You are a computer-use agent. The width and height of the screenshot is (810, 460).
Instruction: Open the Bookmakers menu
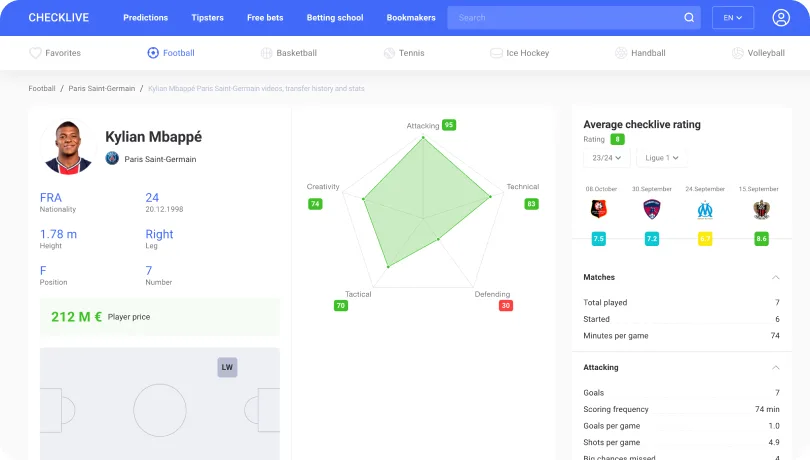tap(411, 18)
